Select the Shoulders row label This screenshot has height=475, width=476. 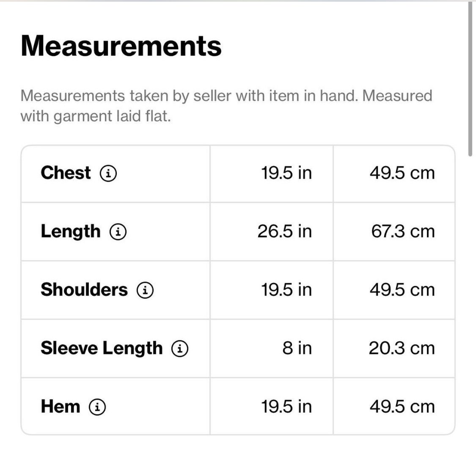coord(84,290)
